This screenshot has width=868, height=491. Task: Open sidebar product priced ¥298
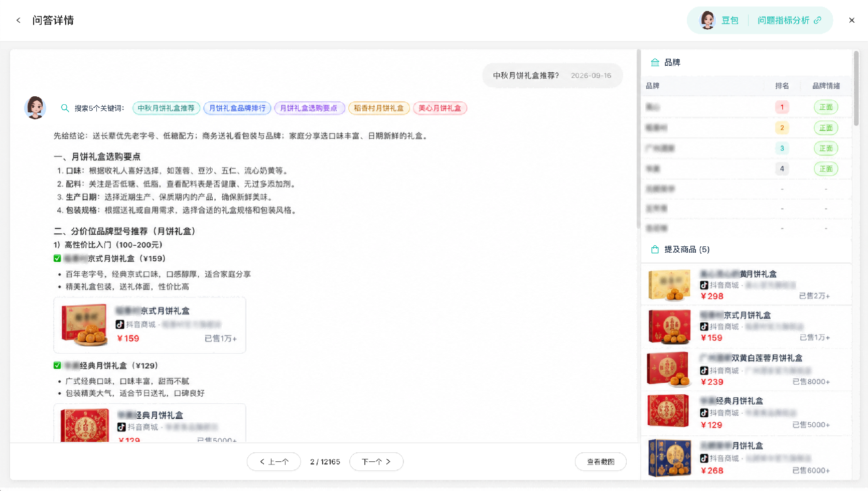point(746,284)
